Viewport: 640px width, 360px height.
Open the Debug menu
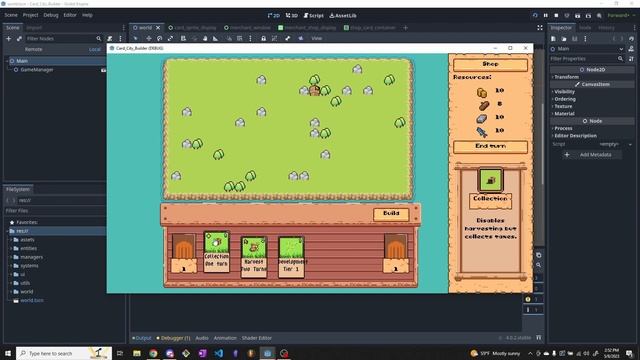click(x=51, y=15)
